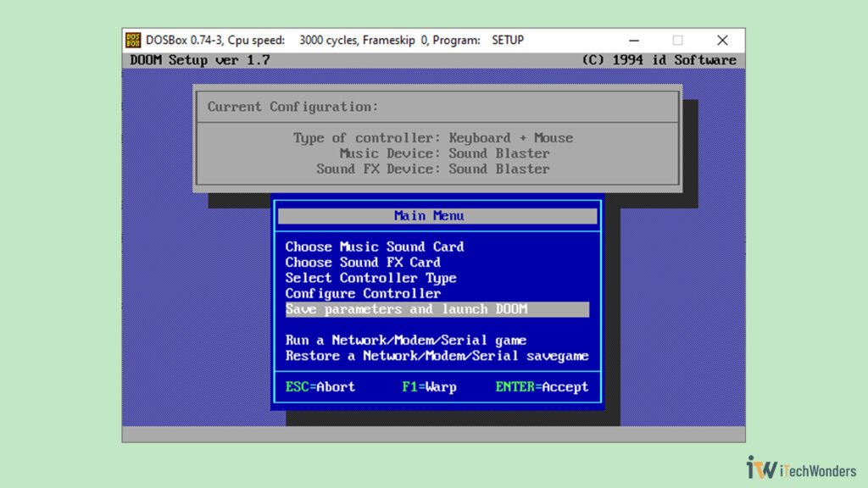The image size is (868, 488).
Task: Click the DOSBox application icon in the title bar
Action: [x=134, y=39]
